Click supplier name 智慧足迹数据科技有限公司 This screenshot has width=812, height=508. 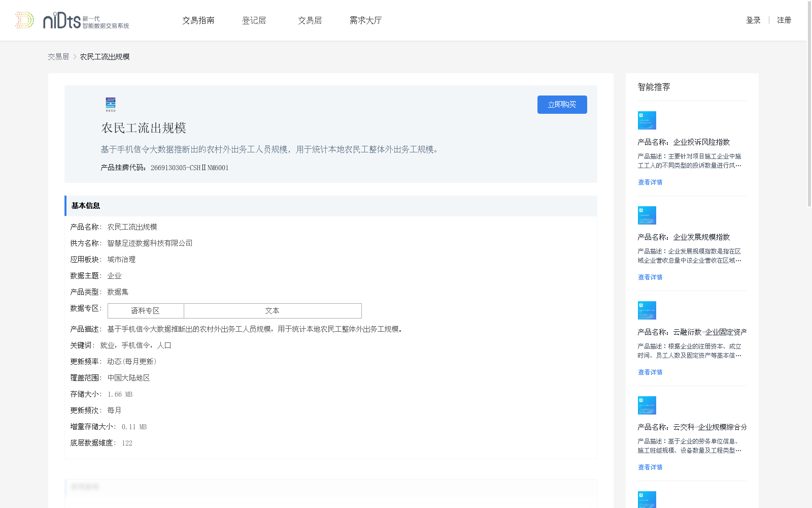[150, 243]
